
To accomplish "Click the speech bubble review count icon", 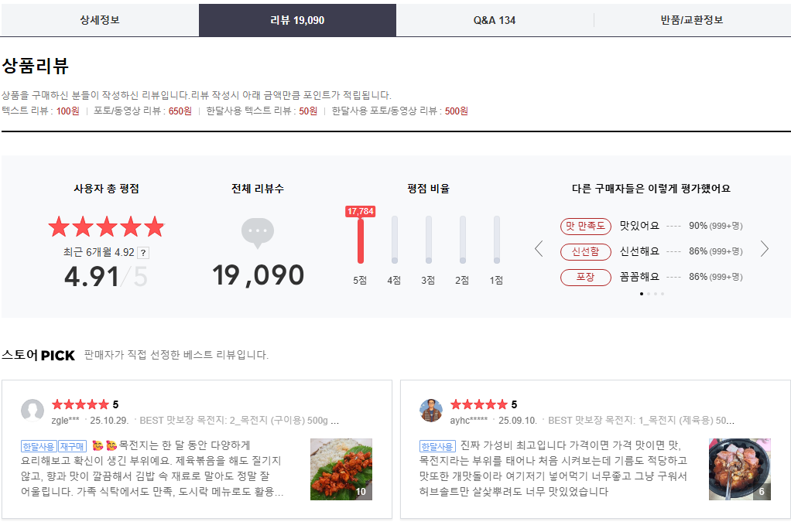I will coord(258,233).
